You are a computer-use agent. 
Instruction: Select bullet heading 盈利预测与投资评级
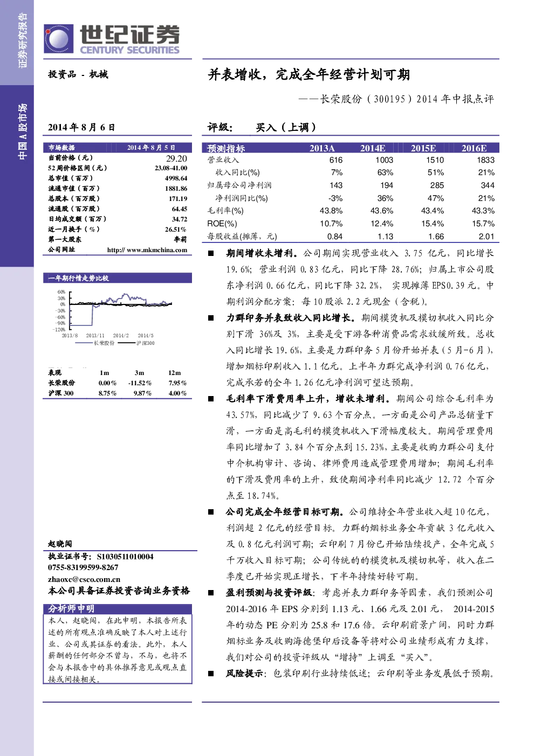click(269, 593)
